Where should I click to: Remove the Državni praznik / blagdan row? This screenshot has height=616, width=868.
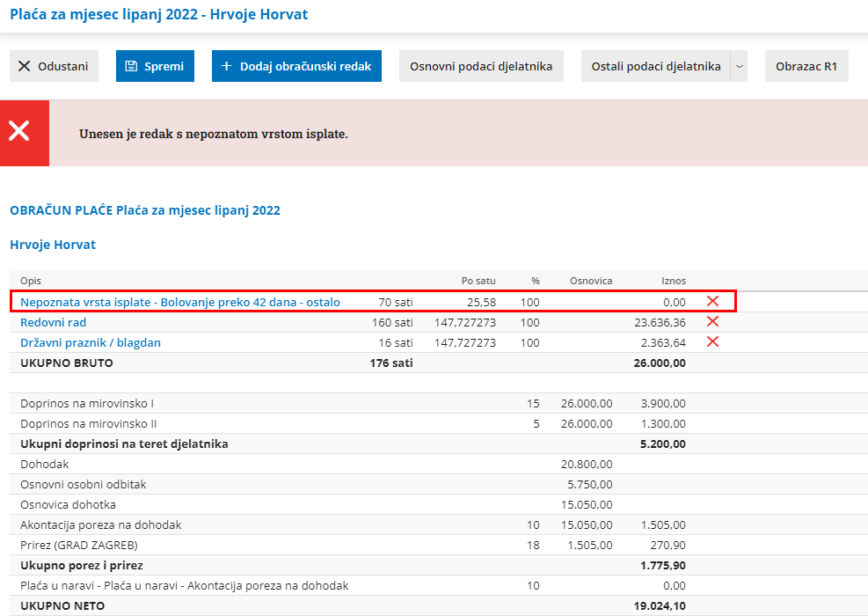tap(712, 341)
